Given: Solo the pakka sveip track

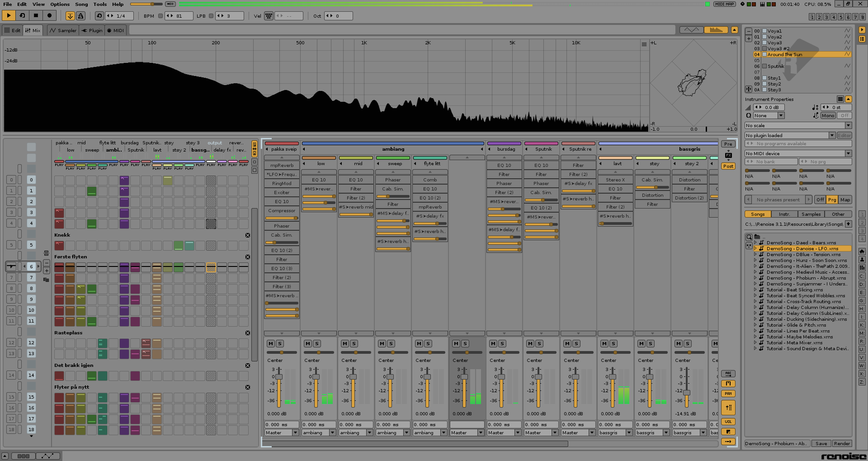Looking at the screenshot, I should tap(280, 344).
